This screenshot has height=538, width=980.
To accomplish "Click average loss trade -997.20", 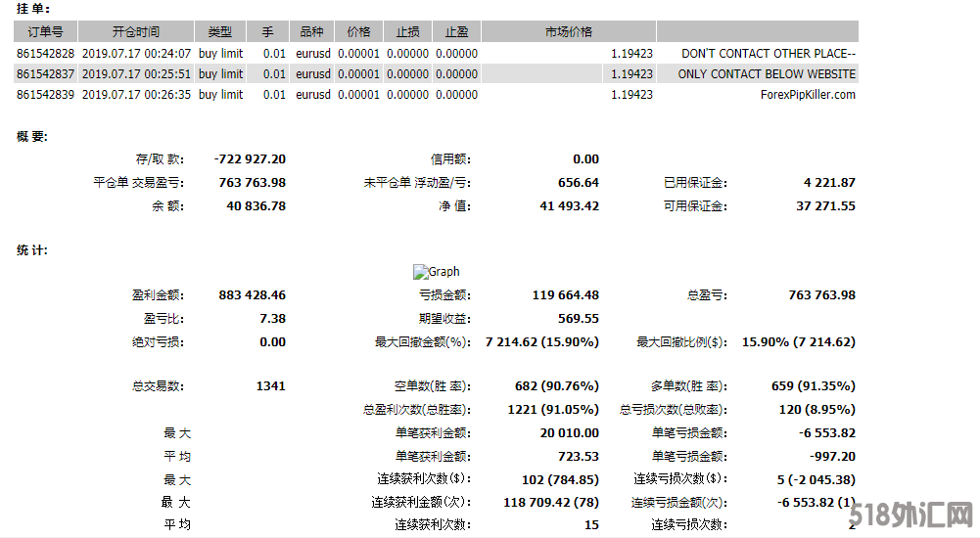I will (832, 457).
